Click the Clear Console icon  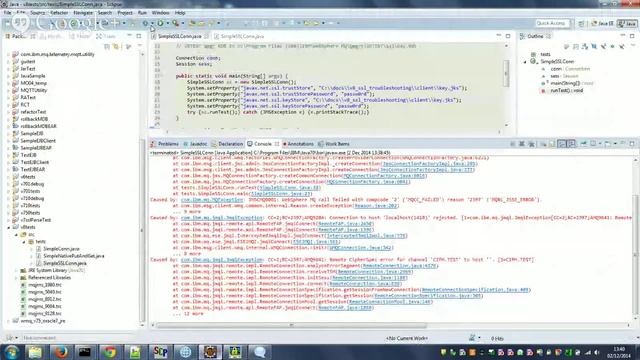[543, 144]
